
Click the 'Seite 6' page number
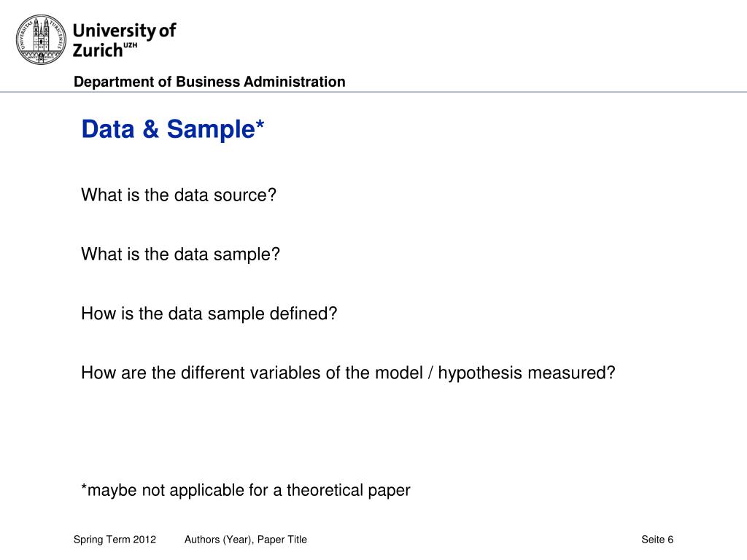657,540
